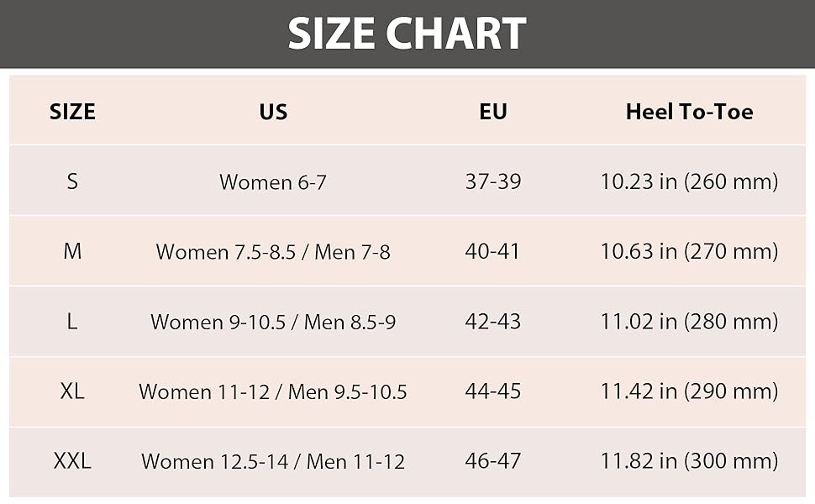Image resolution: width=815 pixels, height=504 pixels.
Task: Click the 11.42 in (290 mm) measurement
Action: (x=689, y=391)
